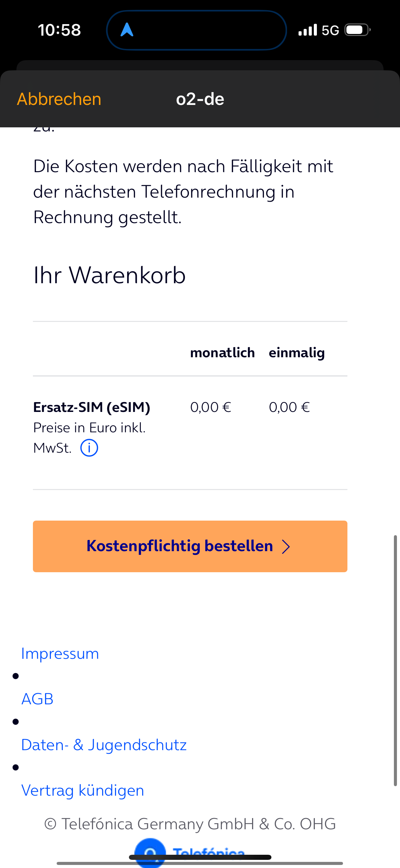Tap the MwSt. info circle icon
The height and width of the screenshot is (868, 400).
tap(89, 448)
